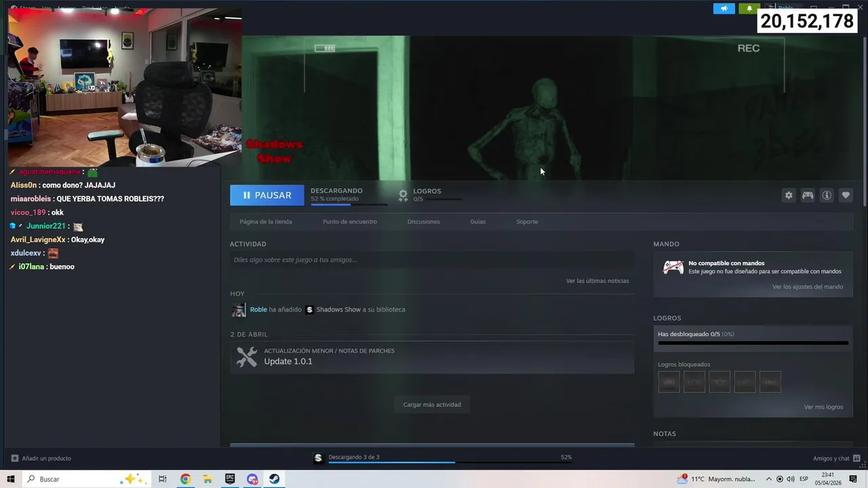Open File Explorer from taskbar
Image resolution: width=868 pixels, height=488 pixels.
click(x=208, y=479)
